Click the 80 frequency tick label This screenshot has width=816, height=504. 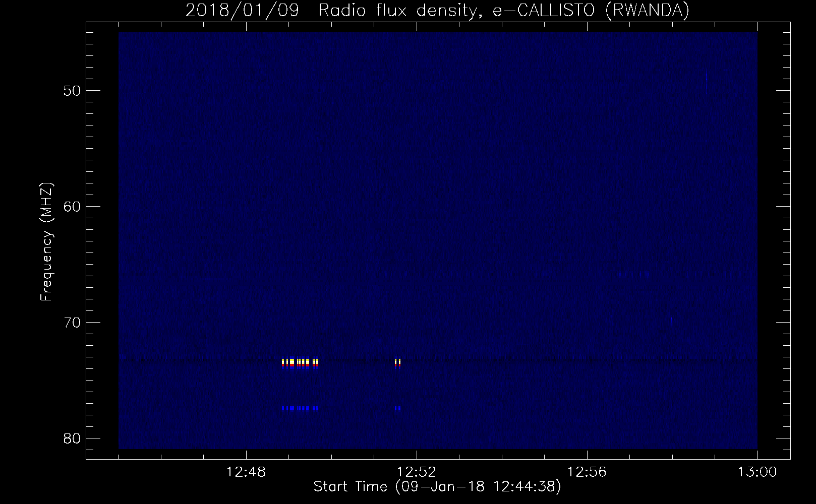(72, 438)
